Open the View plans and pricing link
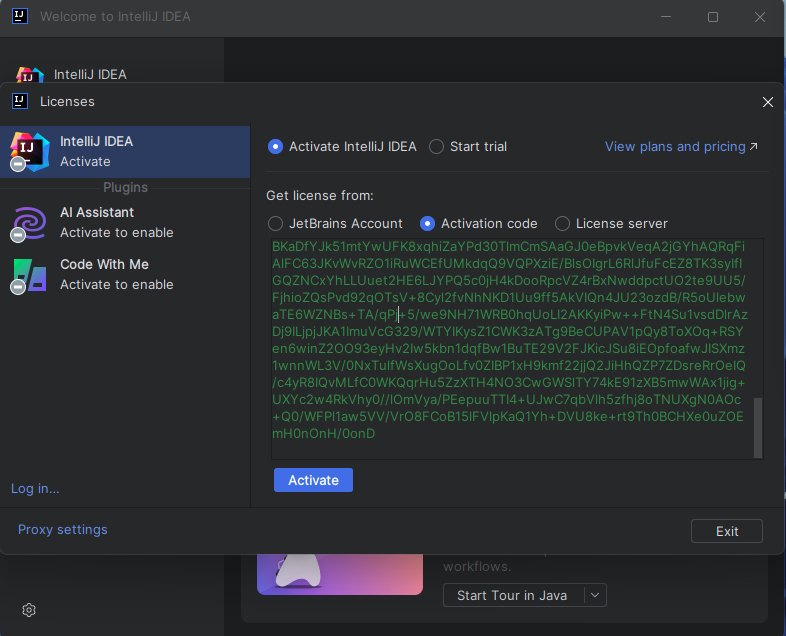 (x=680, y=147)
